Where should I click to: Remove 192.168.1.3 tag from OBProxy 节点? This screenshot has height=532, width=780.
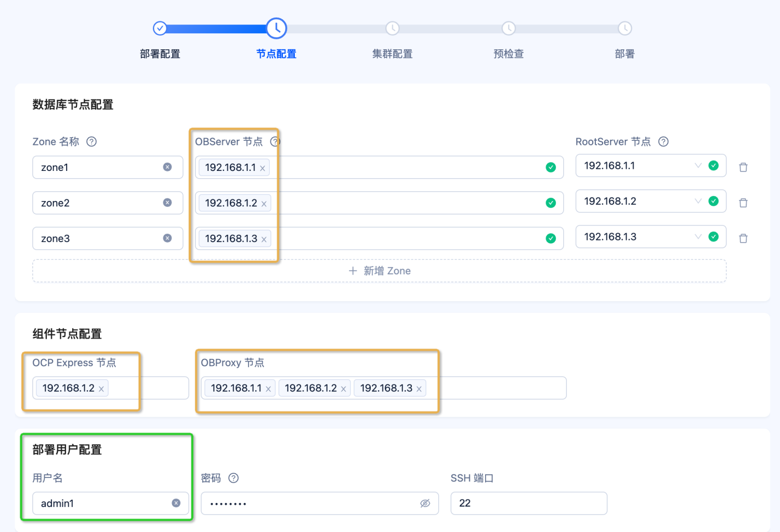(x=419, y=389)
